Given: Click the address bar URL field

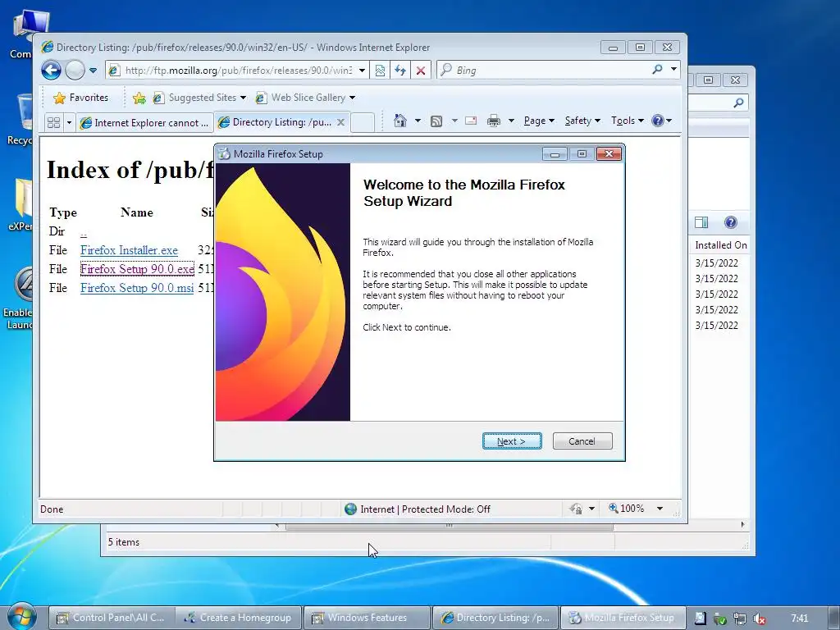Looking at the screenshot, I should pyautogui.click(x=237, y=71).
